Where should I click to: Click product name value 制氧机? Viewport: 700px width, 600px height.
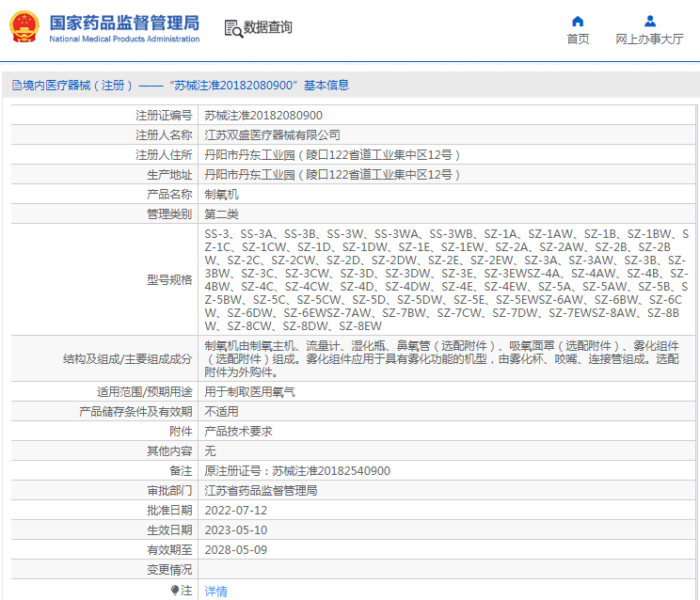(x=222, y=195)
